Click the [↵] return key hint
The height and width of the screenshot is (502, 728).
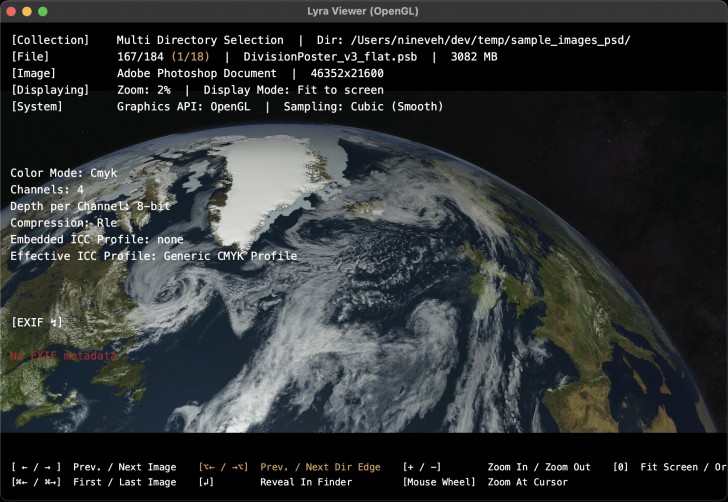[x=206, y=482]
